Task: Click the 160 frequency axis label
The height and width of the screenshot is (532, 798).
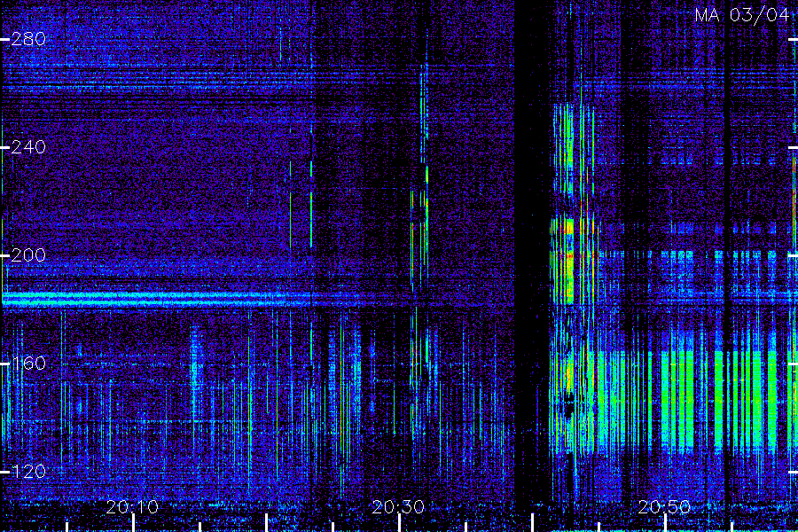Action: (28, 364)
